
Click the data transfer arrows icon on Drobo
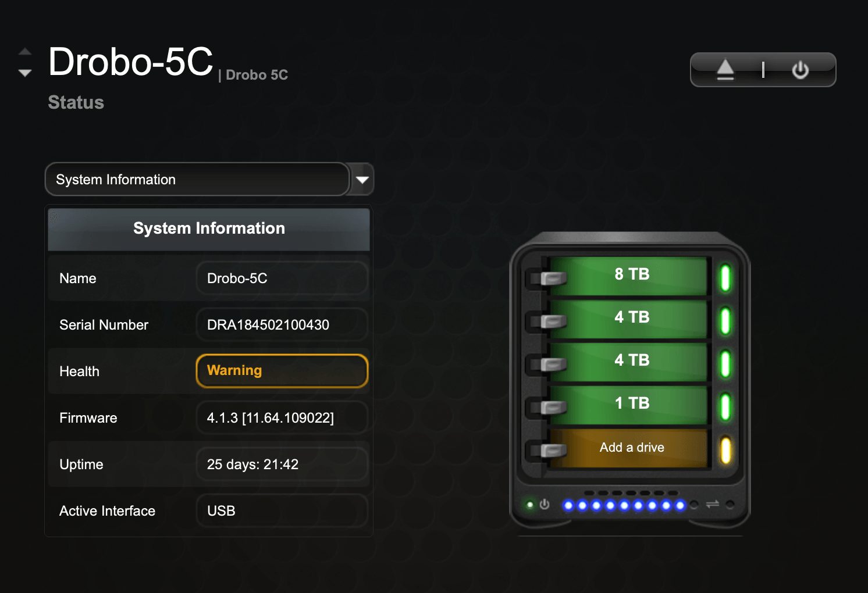(x=713, y=505)
